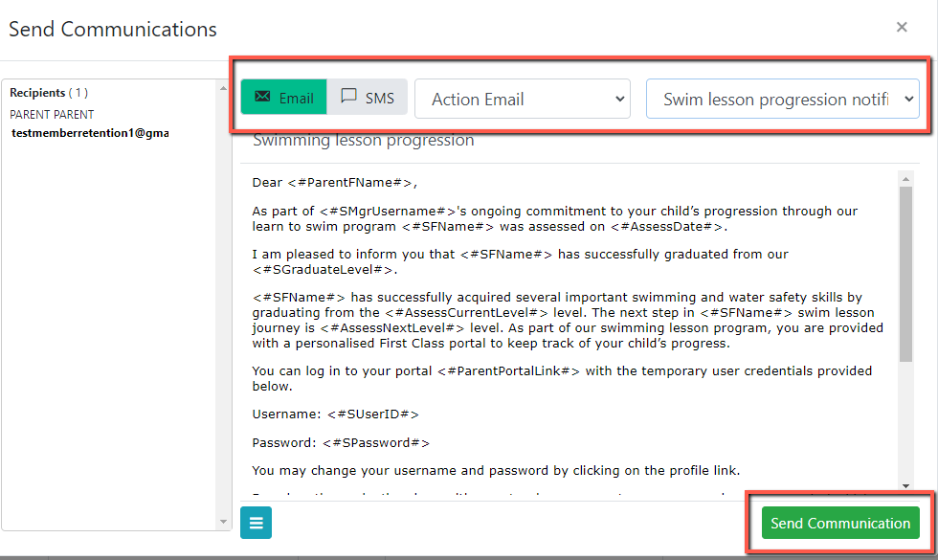The image size is (938, 560).
Task: Switch to the SMS tab
Action: click(368, 97)
